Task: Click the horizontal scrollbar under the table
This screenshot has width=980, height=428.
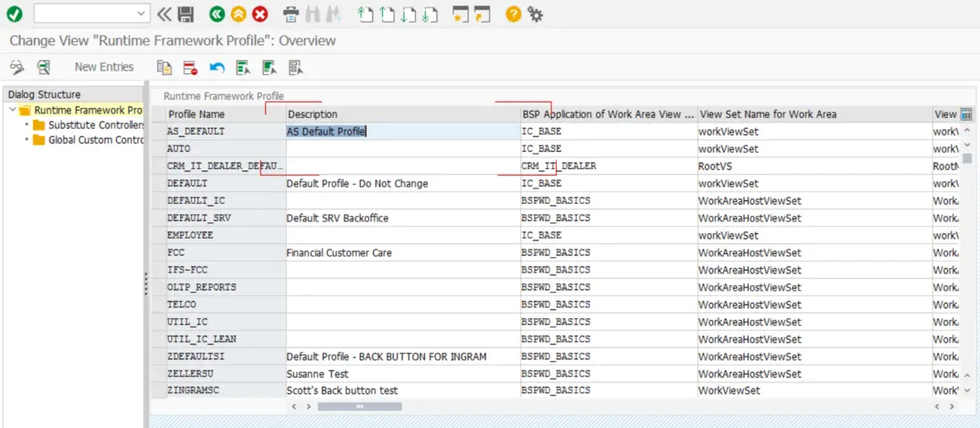Action: pyautogui.click(x=360, y=407)
